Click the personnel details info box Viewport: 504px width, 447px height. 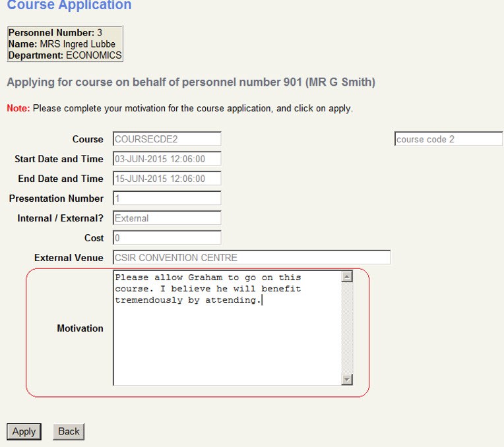click(x=65, y=44)
